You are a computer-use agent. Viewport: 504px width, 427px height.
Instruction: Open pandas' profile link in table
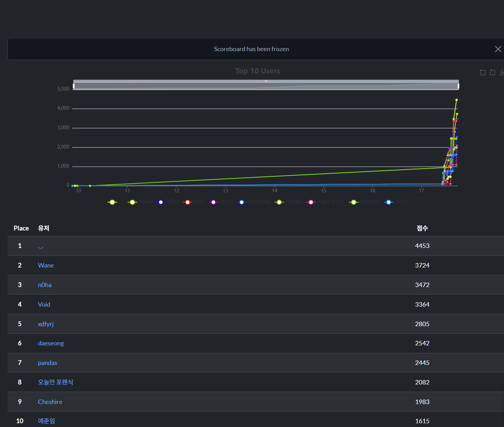pyautogui.click(x=47, y=363)
